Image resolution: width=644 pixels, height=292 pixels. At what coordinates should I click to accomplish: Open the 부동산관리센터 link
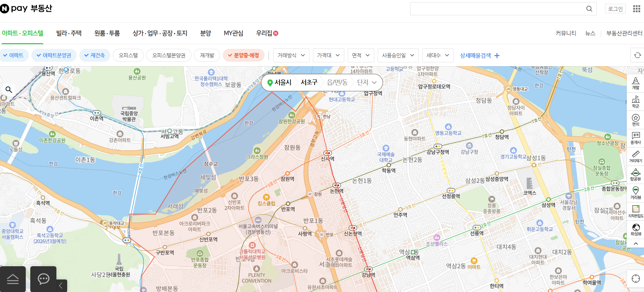[624, 33]
